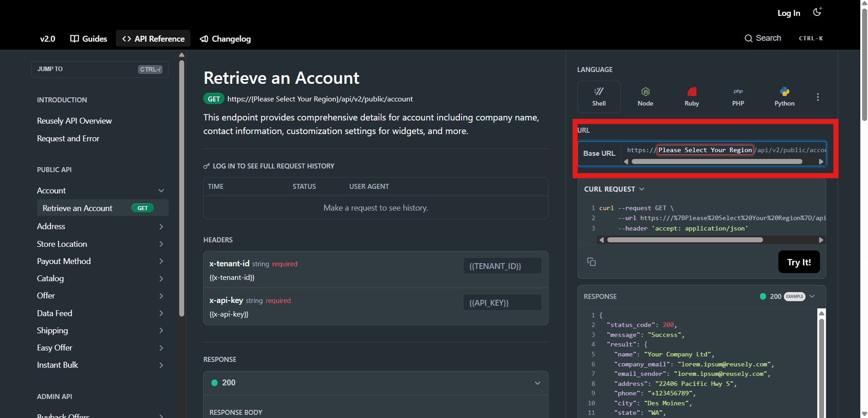
Task: Click the v2.0 version selector
Action: coord(48,38)
